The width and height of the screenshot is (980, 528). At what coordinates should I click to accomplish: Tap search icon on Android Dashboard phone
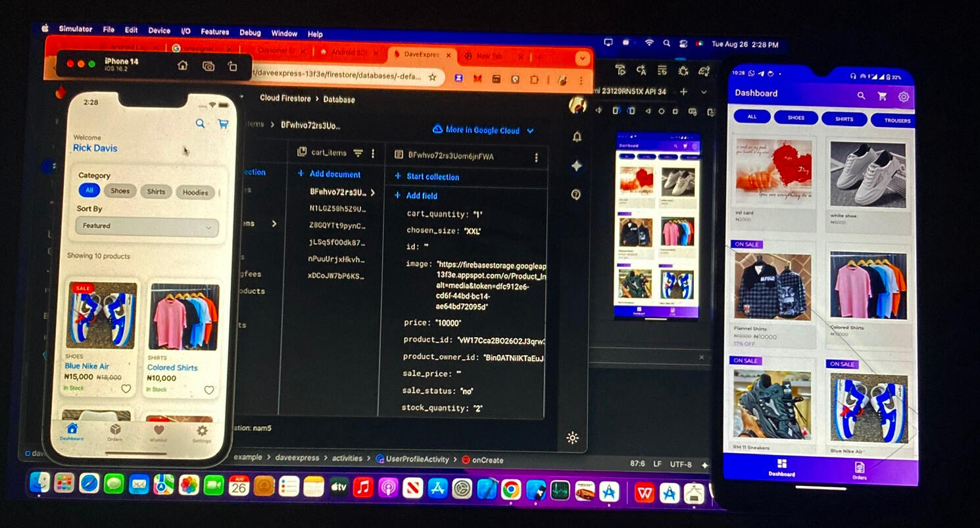(861, 96)
